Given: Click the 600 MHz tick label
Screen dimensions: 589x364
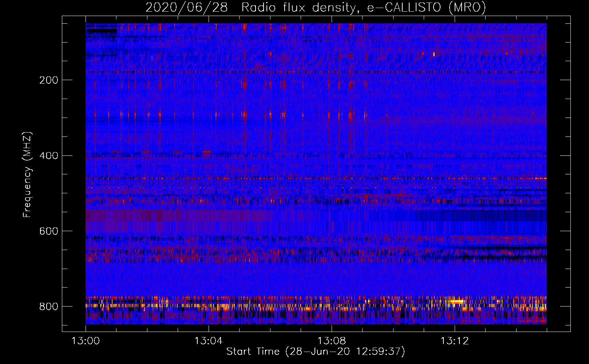Looking at the screenshot, I should [x=49, y=232].
